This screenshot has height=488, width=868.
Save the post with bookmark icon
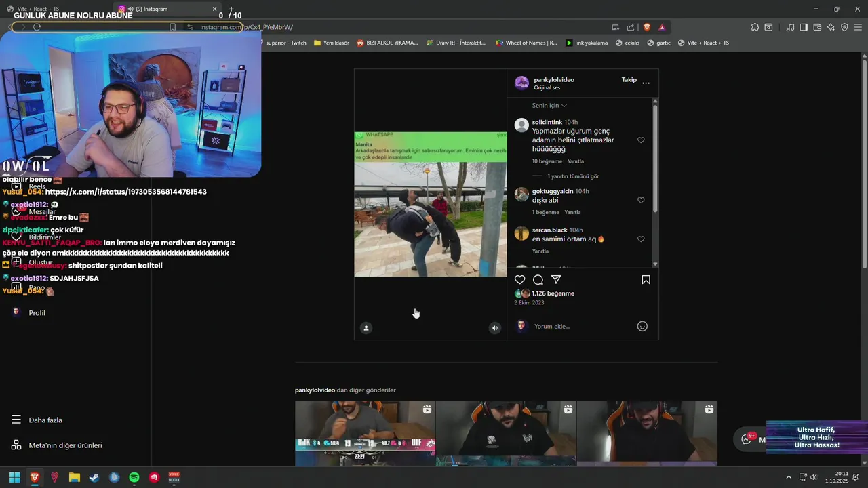pos(646,280)
